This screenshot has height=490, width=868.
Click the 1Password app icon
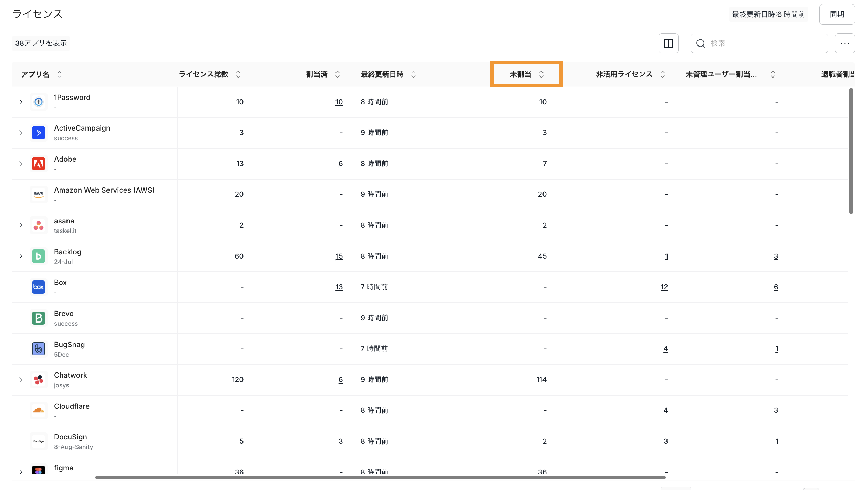pos(39,102)
